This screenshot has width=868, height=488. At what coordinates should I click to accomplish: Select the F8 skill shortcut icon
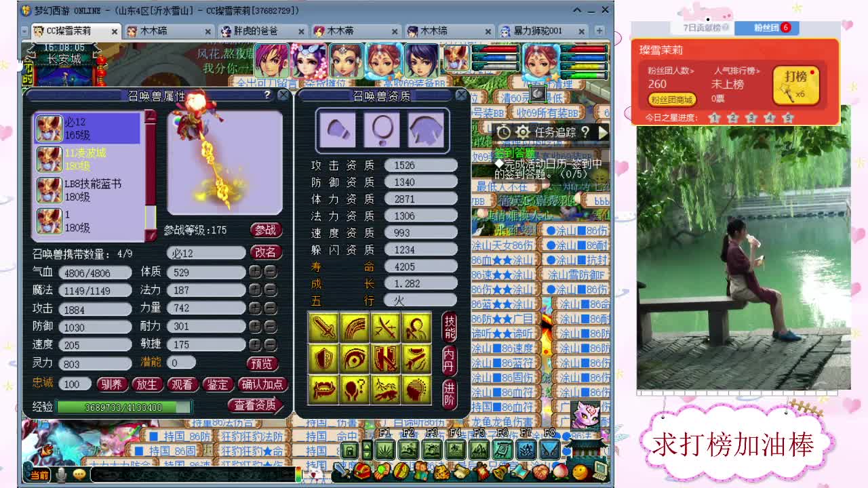tap(549, 449)
